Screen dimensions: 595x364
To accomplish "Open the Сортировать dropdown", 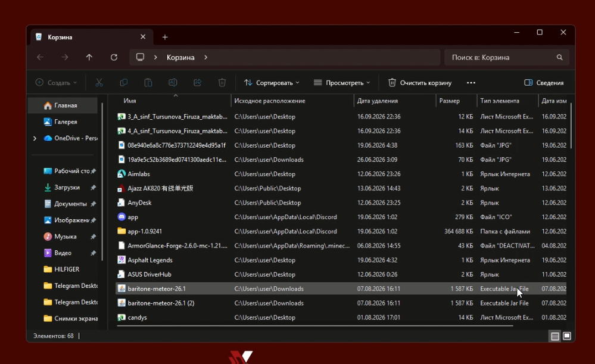I will pyautogui.click(x=272, y=82).
